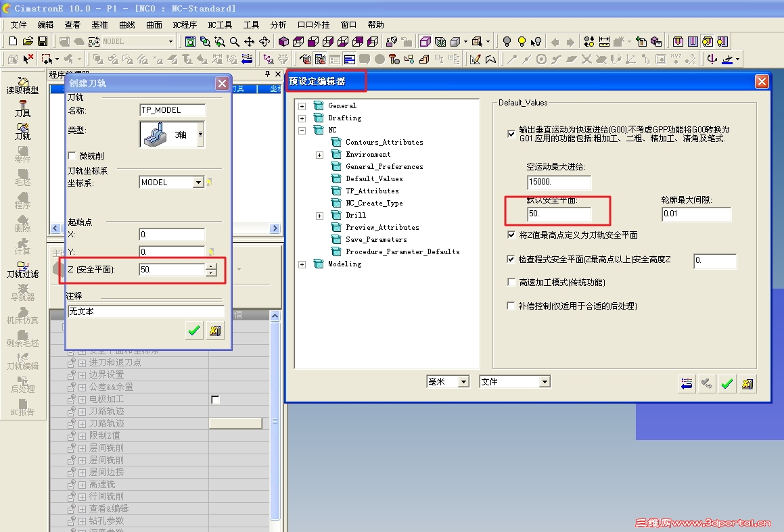Toggle the 电极加工 checkbox

[216, 400]
